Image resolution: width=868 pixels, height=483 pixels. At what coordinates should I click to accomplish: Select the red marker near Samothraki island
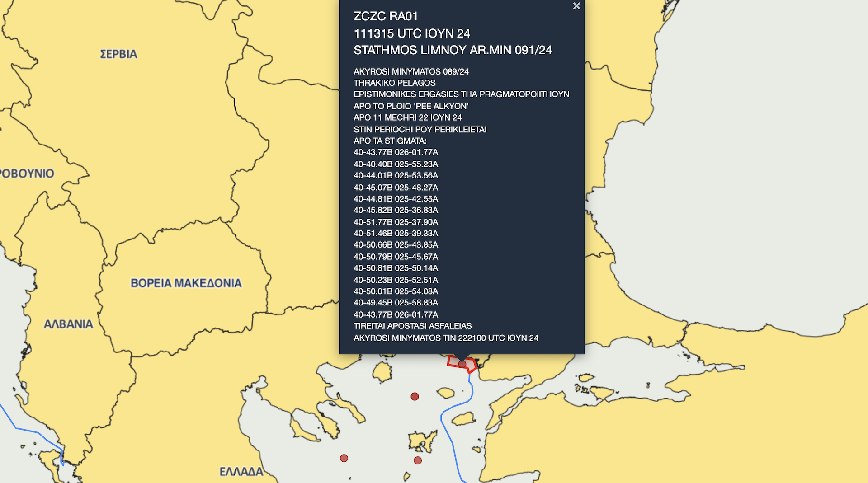[x=414, y=397]
